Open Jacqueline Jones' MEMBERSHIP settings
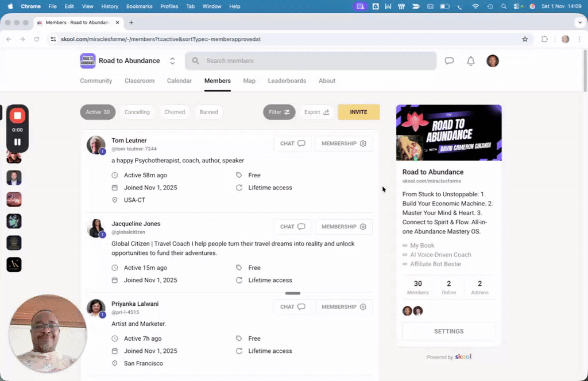588x381 pixels. coord(344,227)
